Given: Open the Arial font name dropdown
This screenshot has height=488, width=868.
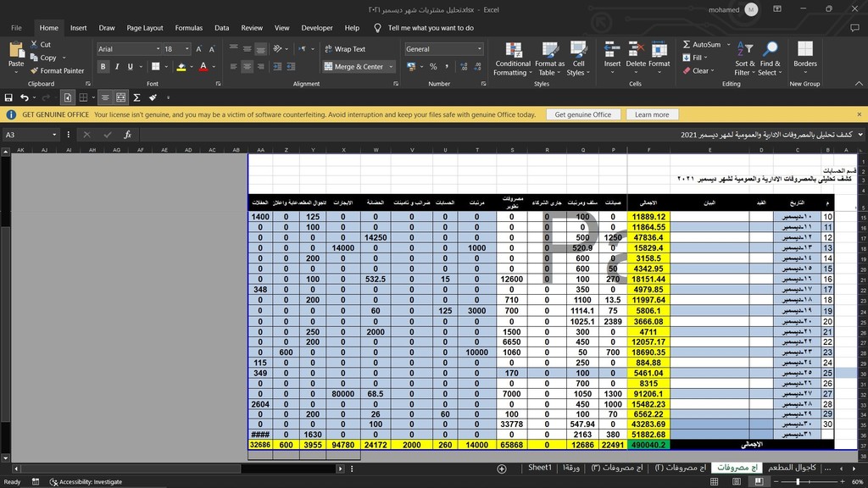Looking at the screenshot, I should pyautogui.click(x=158, y=49).
